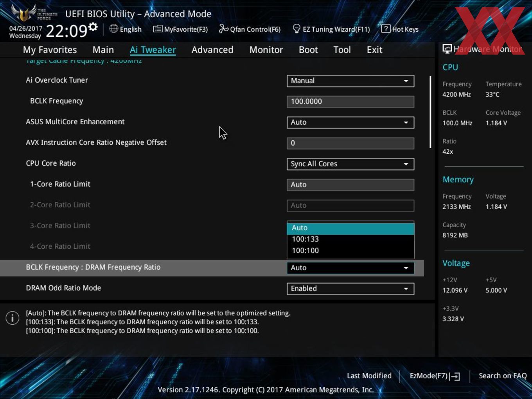Go to the Exit tab

pyautogui.click(x=374, y=50)
